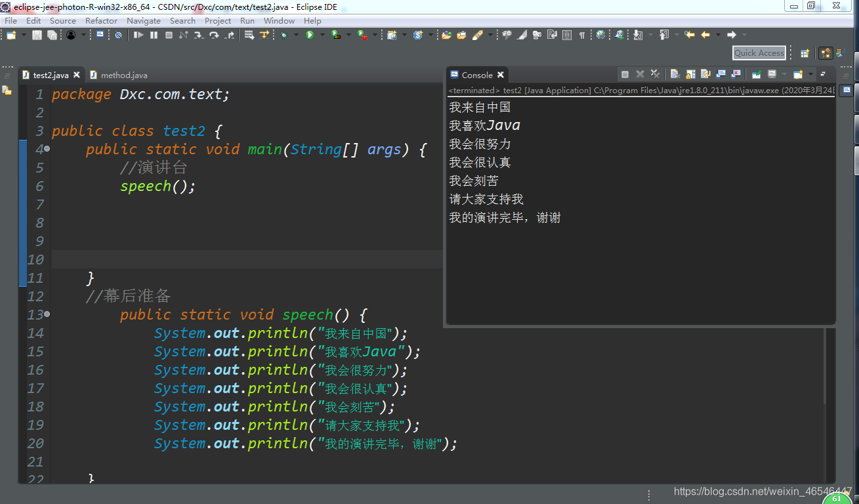Open Back navigation history dropdown
The width and height of the screenshot is (859, 504).
coord(718,35)
